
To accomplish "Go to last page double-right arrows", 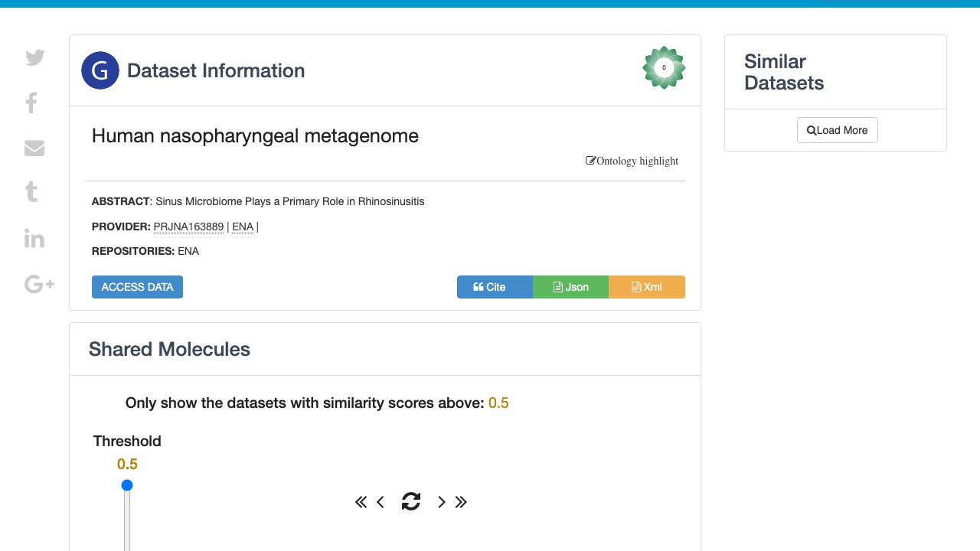I will click(461, 502).
